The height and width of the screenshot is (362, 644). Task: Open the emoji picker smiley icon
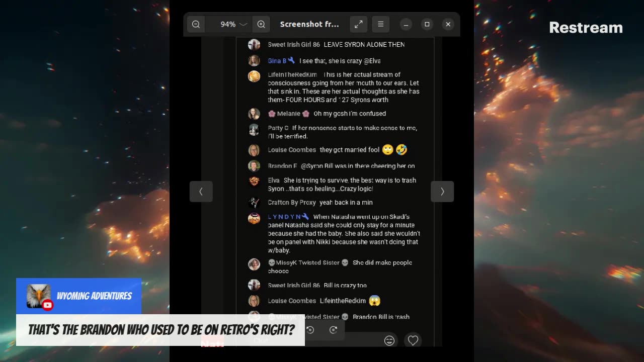[389, 340]
